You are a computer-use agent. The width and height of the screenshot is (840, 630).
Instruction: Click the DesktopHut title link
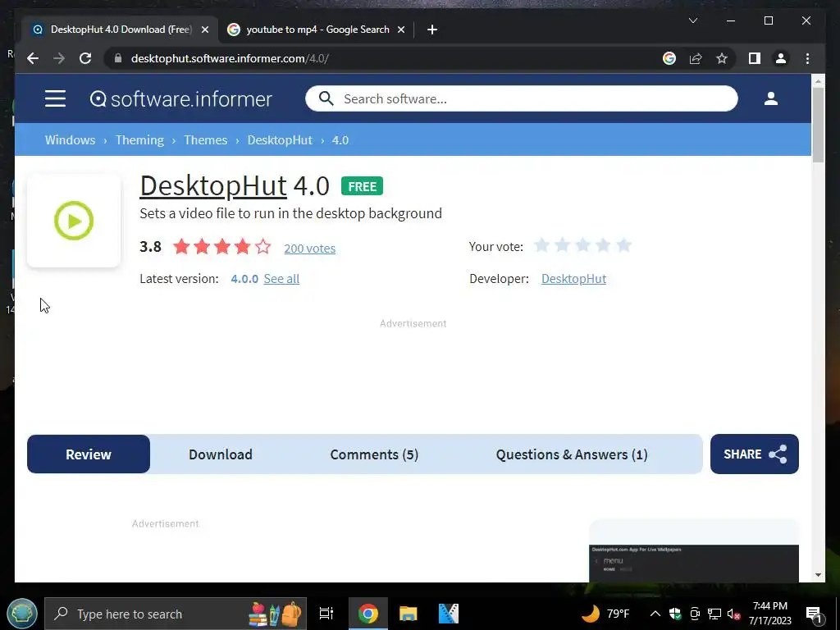click(213, 186)
